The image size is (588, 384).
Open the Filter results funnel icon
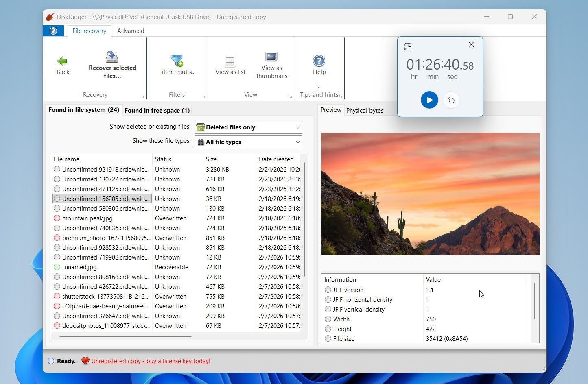click(177, 61)
